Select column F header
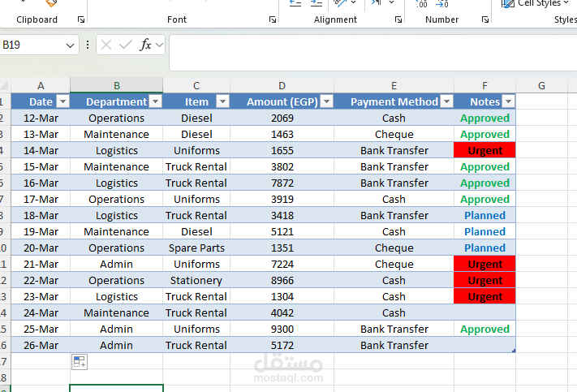 click(x=484, y=86)
